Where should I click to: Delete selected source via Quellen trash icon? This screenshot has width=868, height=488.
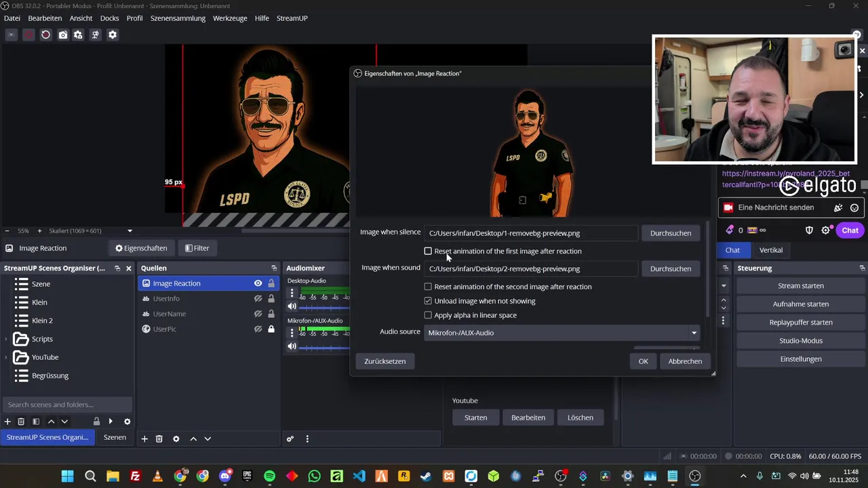pos(159,439)
